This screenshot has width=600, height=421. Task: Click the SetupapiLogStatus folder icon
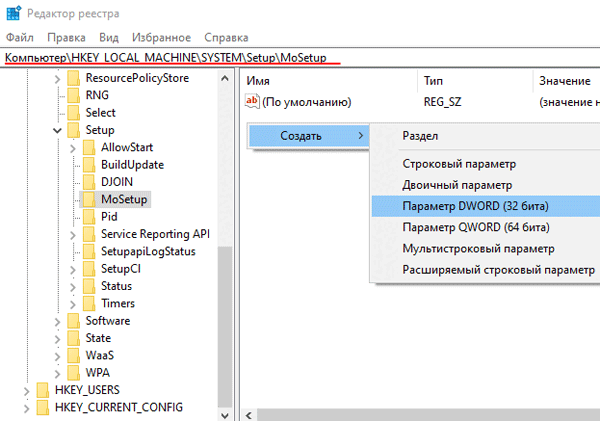(89, 251)
